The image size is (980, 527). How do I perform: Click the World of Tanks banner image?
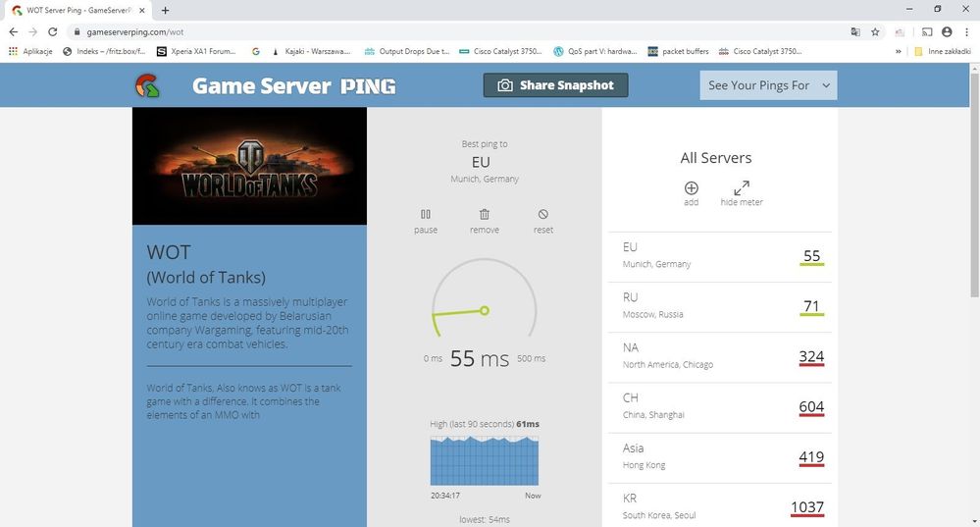click(x=249, y=166)
